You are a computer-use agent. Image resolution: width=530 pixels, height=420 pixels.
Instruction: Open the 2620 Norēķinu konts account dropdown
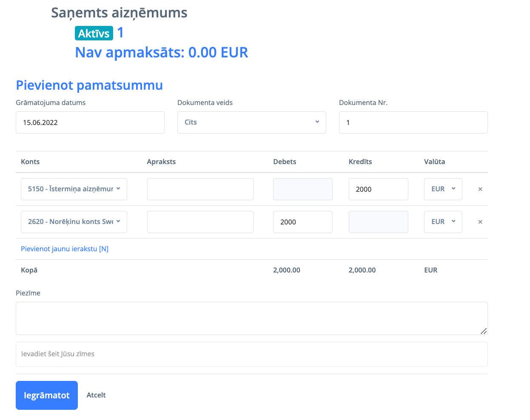point(74,222)
